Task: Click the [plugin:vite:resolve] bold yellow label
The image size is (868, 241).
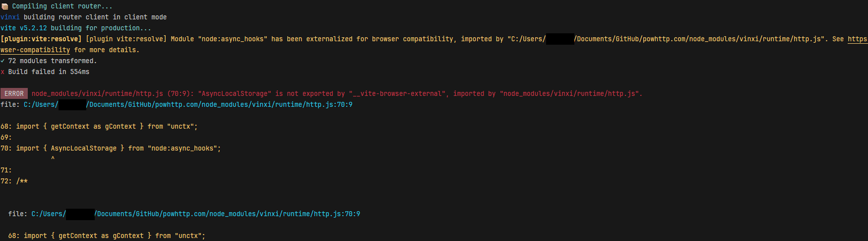Action: point(41,39)
